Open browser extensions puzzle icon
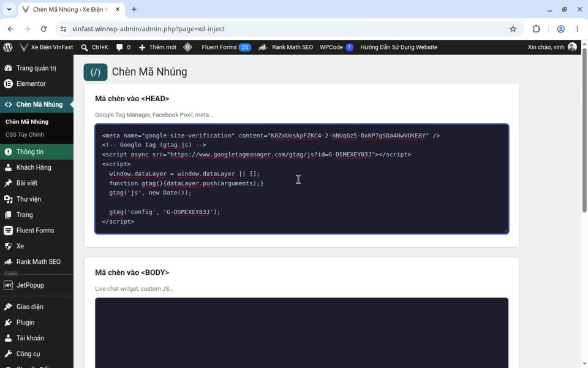Screen dimensions: 588x368 pyautogui.click(x=537, y=29)
